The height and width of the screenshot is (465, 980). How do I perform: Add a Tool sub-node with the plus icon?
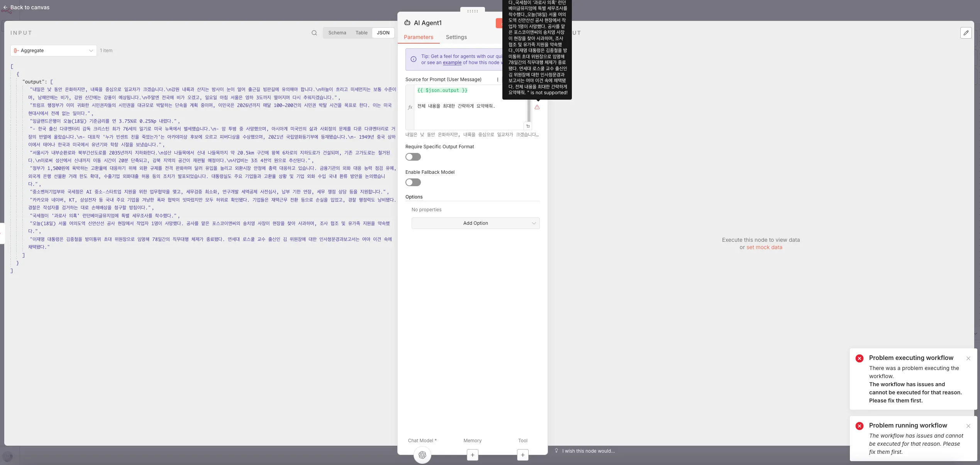[x=523, y=455]
